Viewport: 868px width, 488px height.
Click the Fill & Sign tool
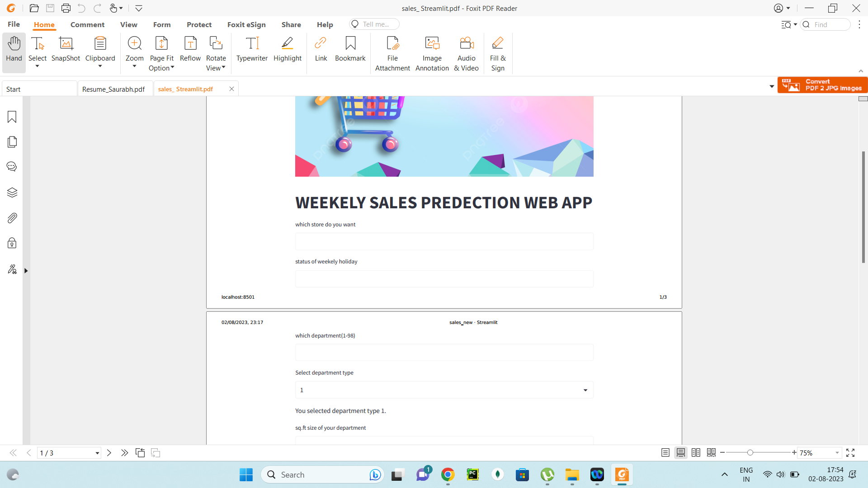(x=497, y=54)
